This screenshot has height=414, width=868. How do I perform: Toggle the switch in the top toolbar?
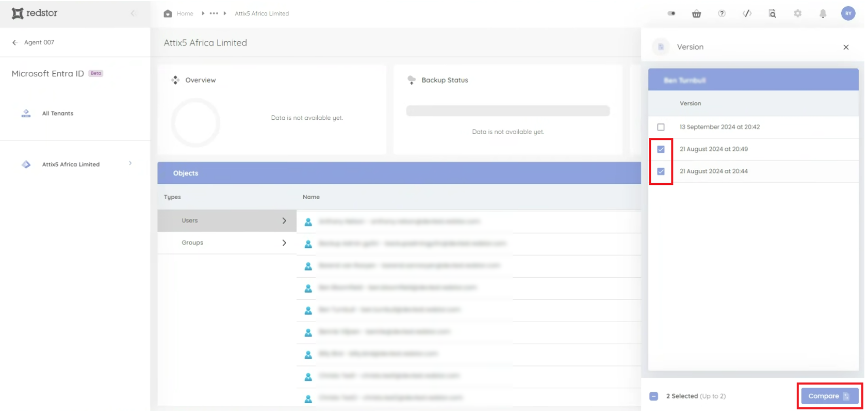coord(671,13)
